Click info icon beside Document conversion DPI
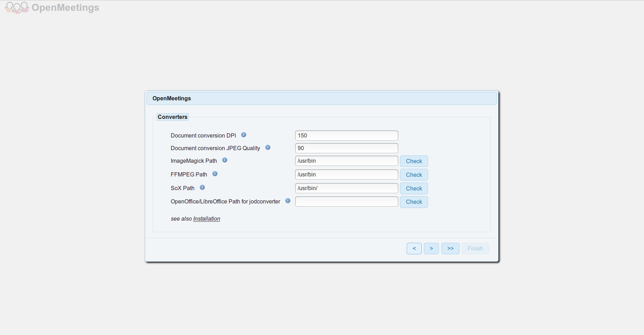Image resolution: width=644 pixels, height=335 pixels. [244, 135]
